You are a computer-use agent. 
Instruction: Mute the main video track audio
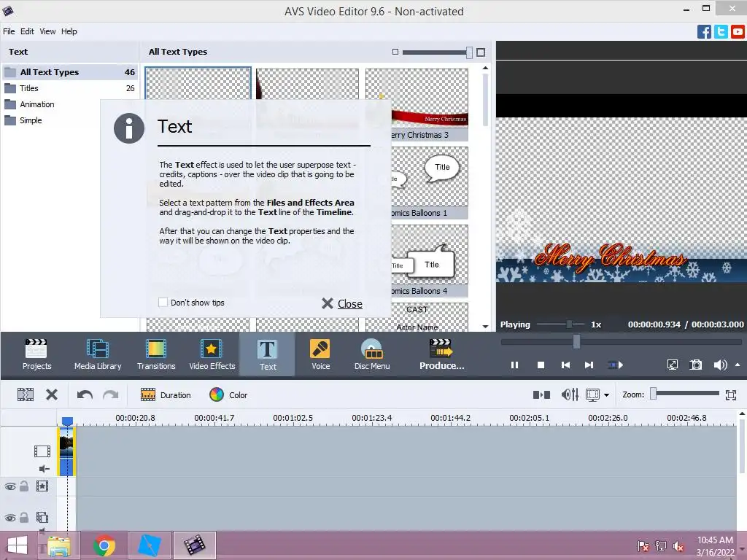pos(44,469)
